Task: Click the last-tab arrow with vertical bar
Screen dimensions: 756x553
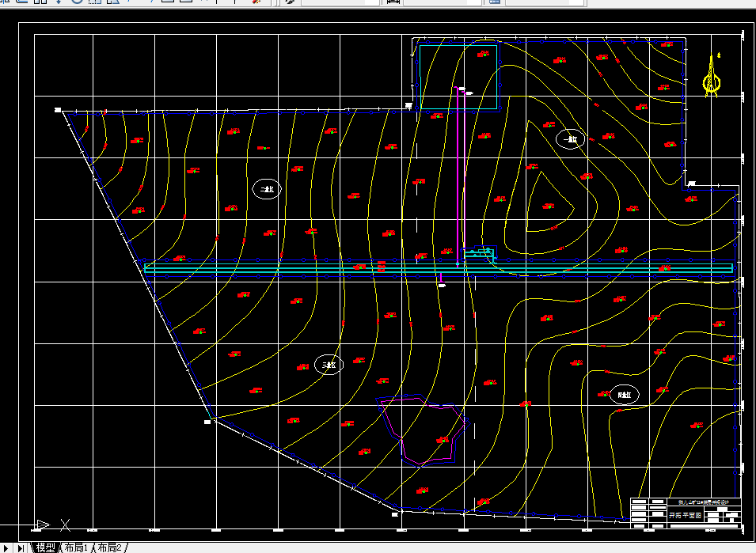Action: (x=21, y=547)
